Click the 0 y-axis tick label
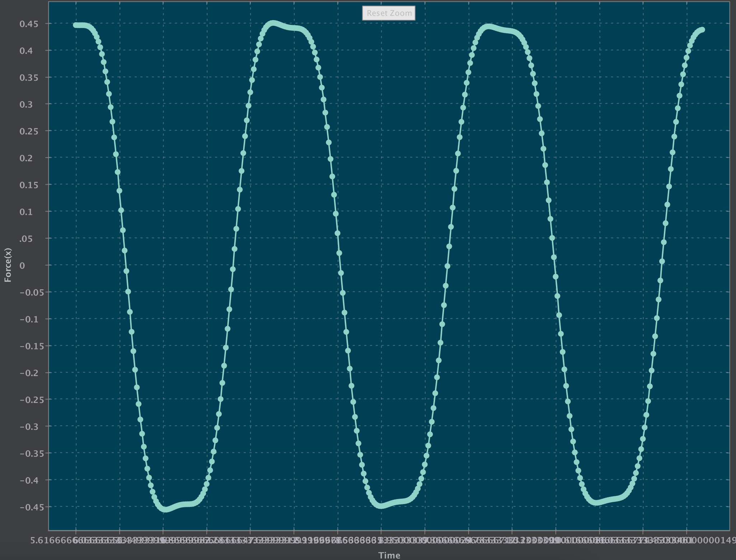736x560 pixels. pyautogui.click(x=23, y=265)
